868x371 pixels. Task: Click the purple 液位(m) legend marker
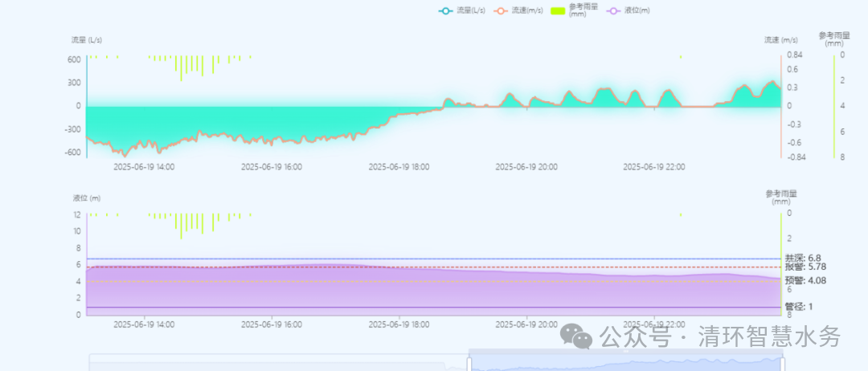(x=615, y=10)
